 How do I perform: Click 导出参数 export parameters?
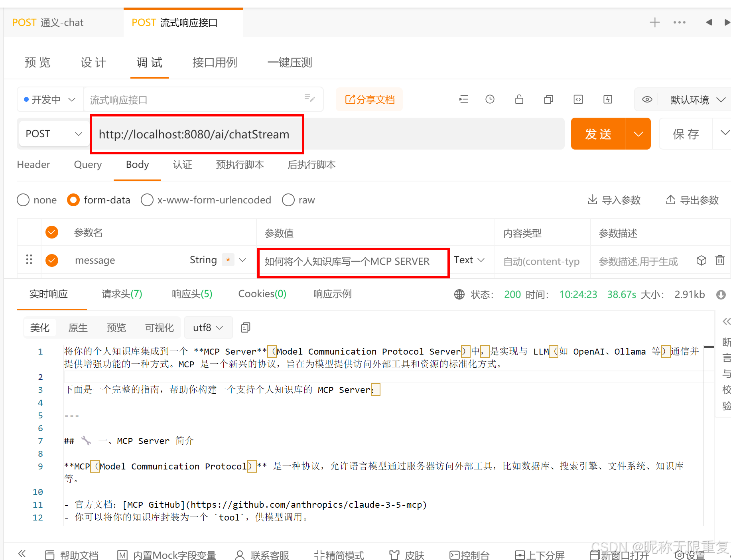[692, 200]
